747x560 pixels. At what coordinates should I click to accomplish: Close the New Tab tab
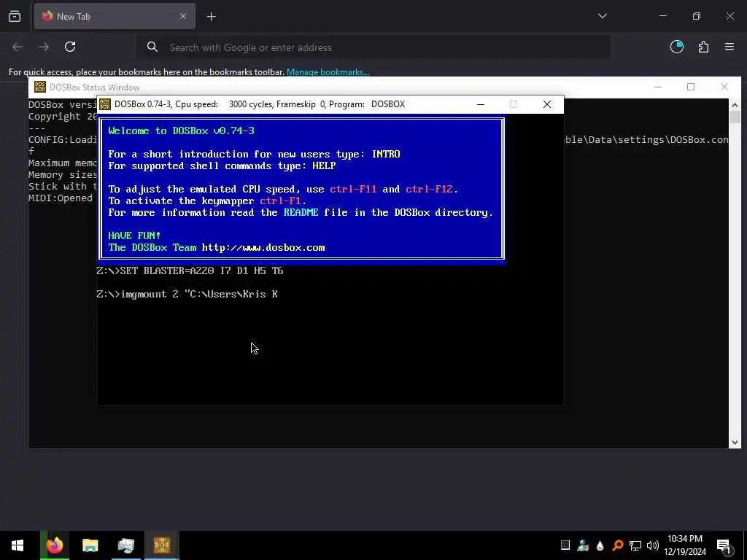click(183, 16)
